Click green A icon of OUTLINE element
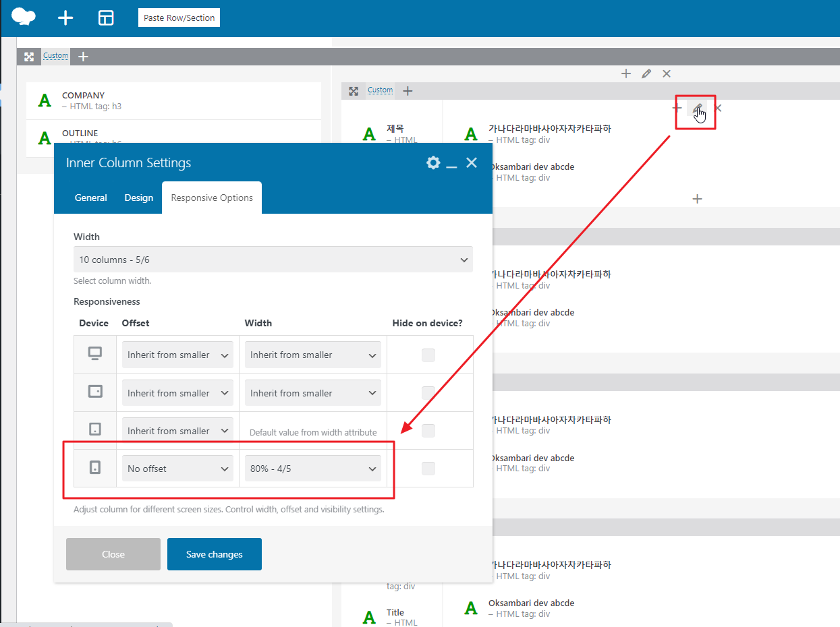The image size is (840, 627). pyautogui.click(x=45, y=138)
